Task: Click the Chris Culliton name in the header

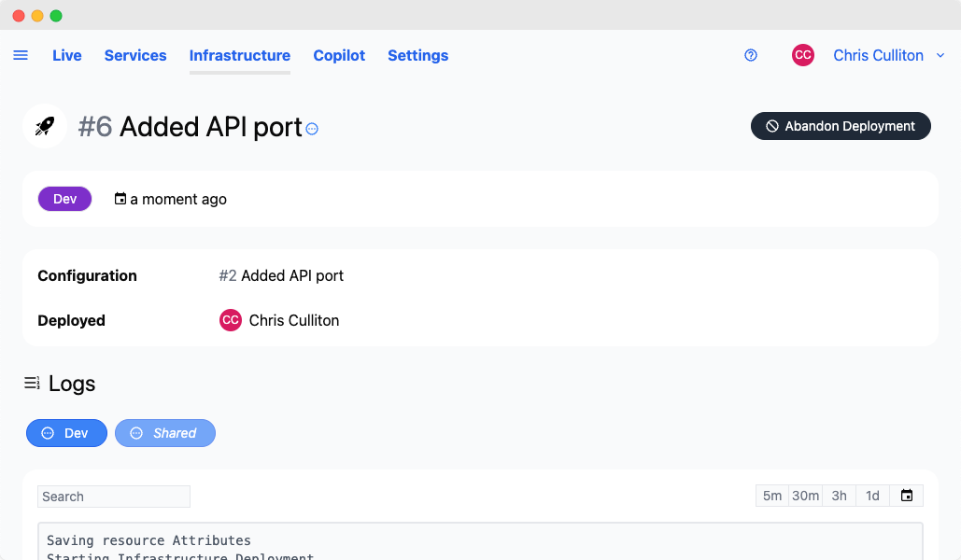Action: (878, 55)
